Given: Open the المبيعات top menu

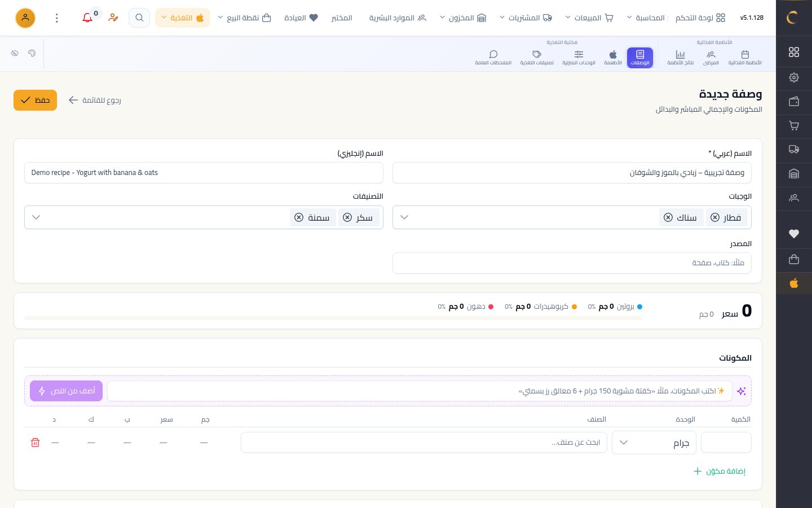Looking at the screenshot, I should pos(589,18).
